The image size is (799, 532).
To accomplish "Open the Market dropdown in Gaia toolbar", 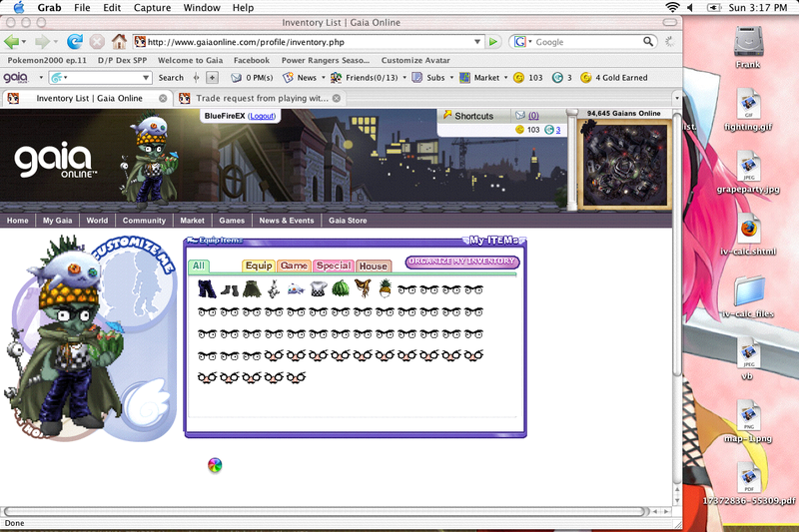I will pos(505,78).
